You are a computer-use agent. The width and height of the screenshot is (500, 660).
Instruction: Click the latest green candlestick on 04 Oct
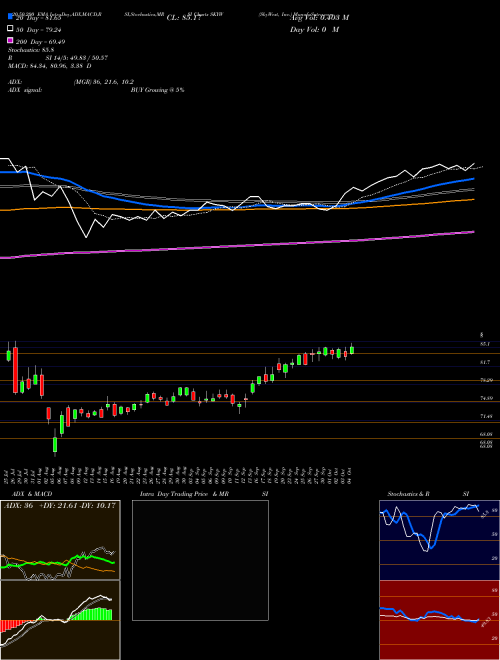pyautogui.click(x=352, y=350)
